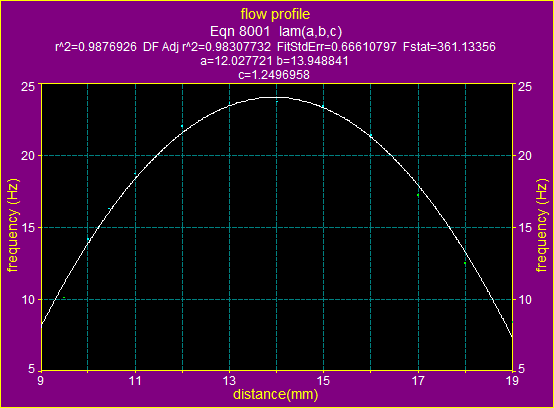Image resolution: width=554 pixels, height=408 pixels.
Task: Click the right 'frequency (Hz)' axis label
Action: coord(542,226)
